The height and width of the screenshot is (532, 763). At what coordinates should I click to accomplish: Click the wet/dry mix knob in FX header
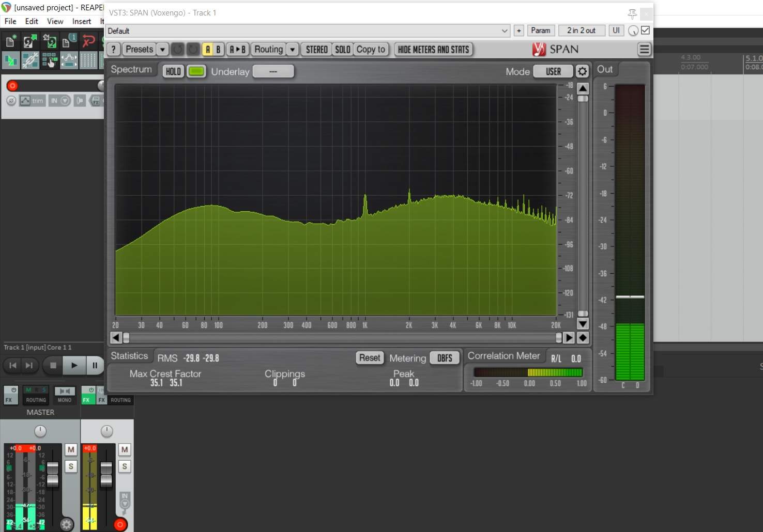click(x=633, y=31)
